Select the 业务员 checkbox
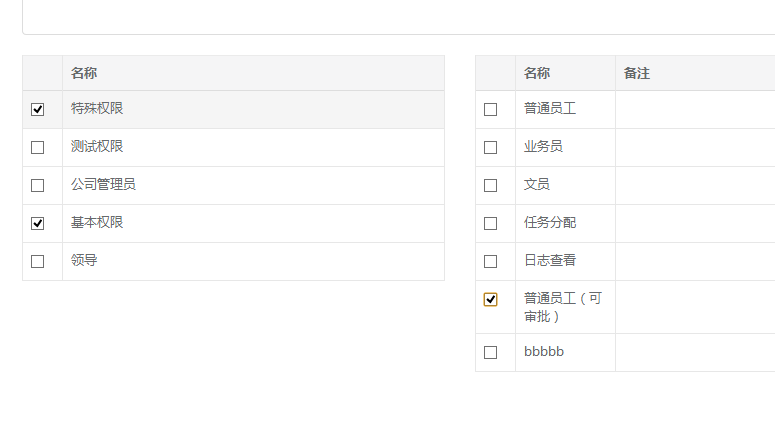The image size is (775, 424). [490, 147]
